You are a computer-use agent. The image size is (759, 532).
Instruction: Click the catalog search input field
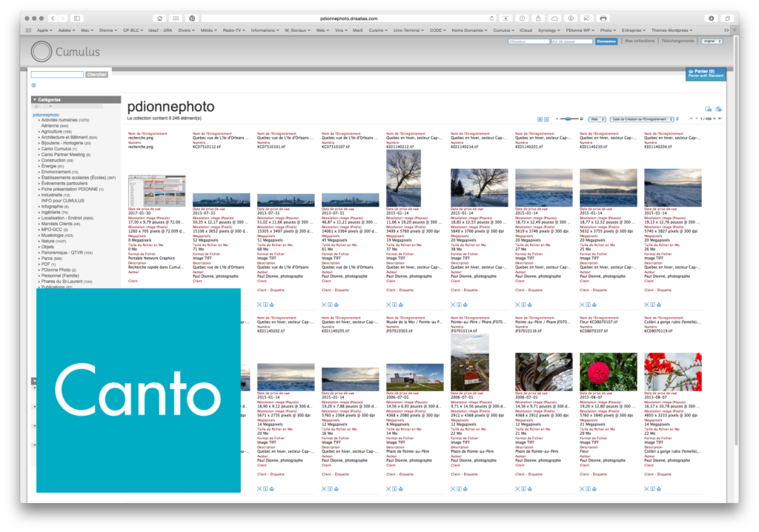pyautogui.click(x=57, y=75)
